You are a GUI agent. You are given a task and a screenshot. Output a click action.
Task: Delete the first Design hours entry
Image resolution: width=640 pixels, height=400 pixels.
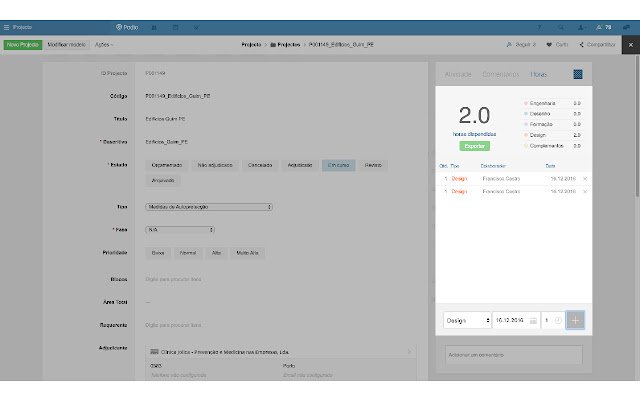(585, 179)
